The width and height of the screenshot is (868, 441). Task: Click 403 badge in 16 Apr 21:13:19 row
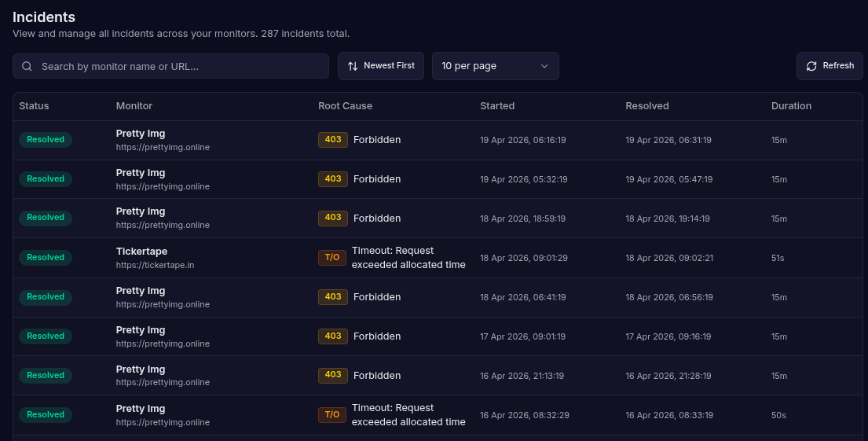click(x=333, y=375)
